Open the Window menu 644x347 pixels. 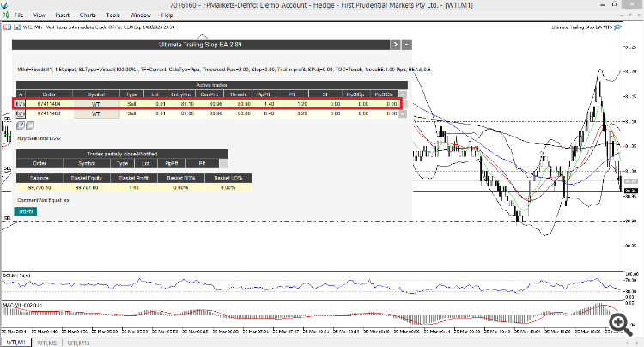pos(141,15)
